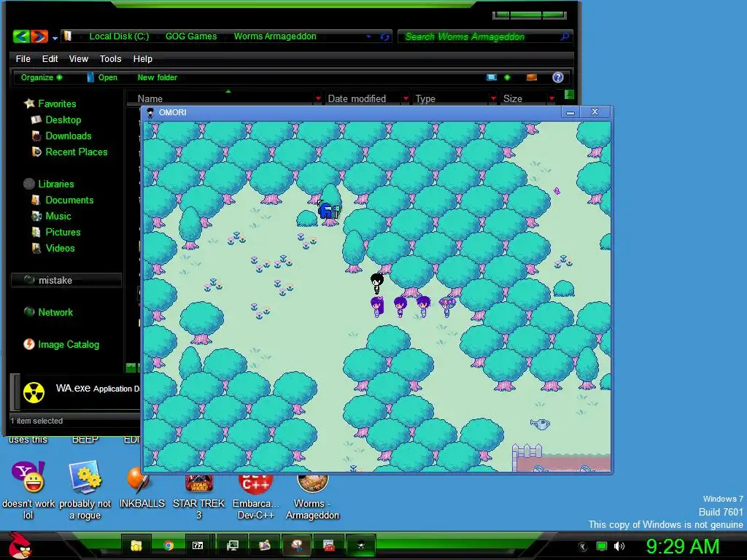Viewport: 747px width, 560px height.
Task: Open the recent locations dropdown arrow
Action: (55, 38)
